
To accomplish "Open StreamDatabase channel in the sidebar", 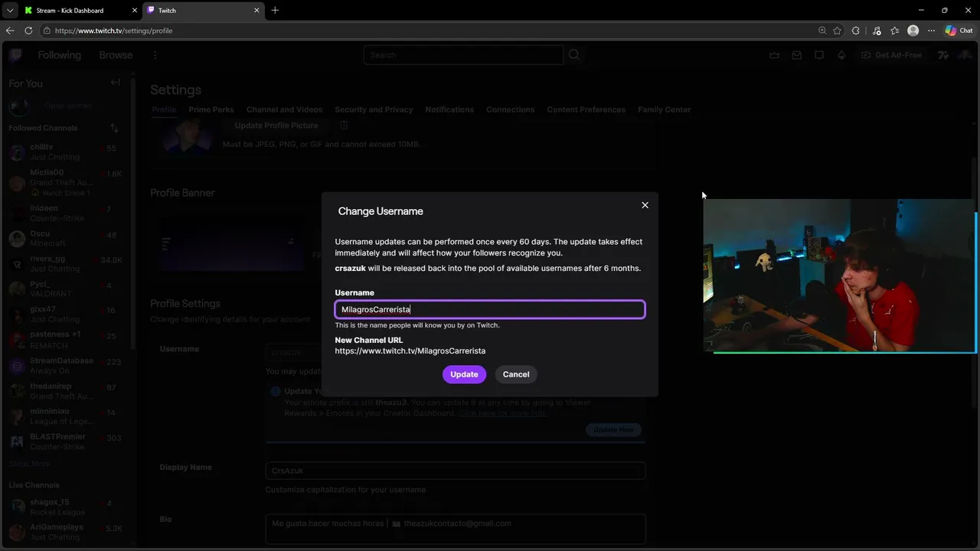I will pos(66,366).
